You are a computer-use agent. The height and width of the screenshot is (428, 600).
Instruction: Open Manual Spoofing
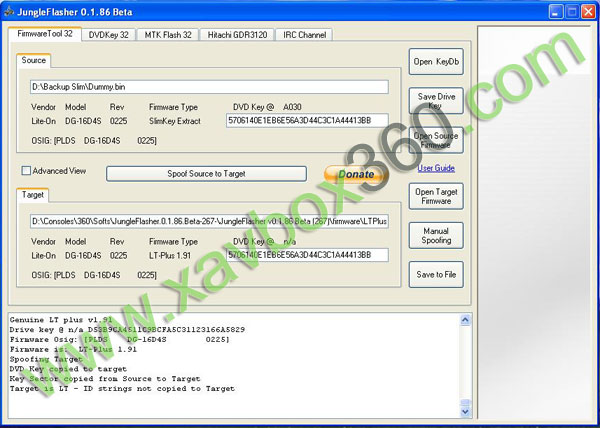click(x=436, y=236)
